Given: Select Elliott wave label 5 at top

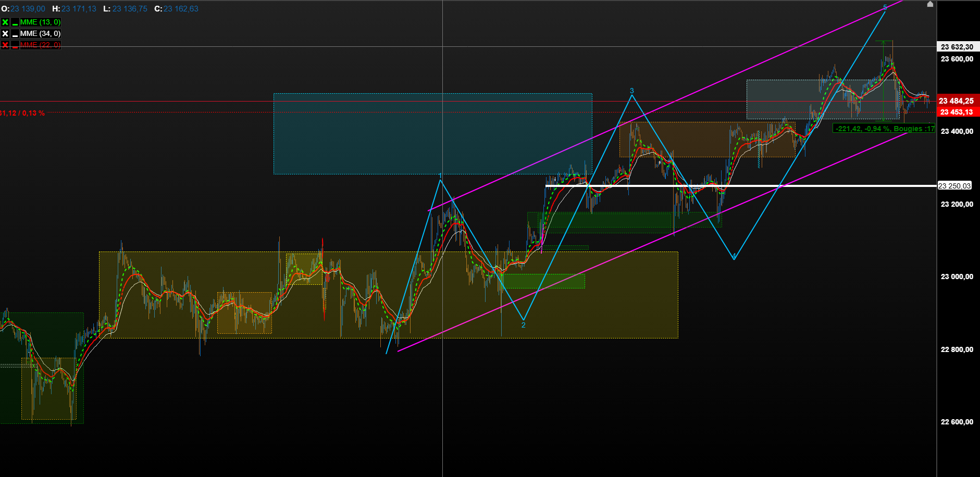Looking at the screenshot, I should [x=885, y=7].
